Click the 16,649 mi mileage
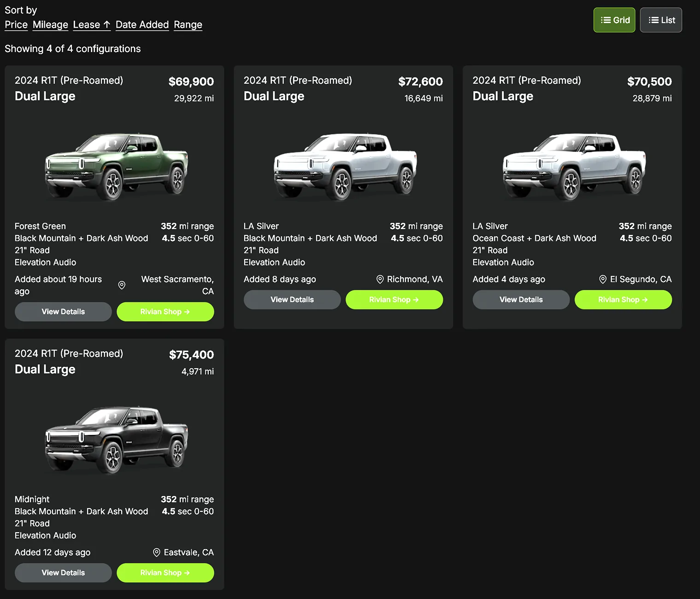 [424, 98]
